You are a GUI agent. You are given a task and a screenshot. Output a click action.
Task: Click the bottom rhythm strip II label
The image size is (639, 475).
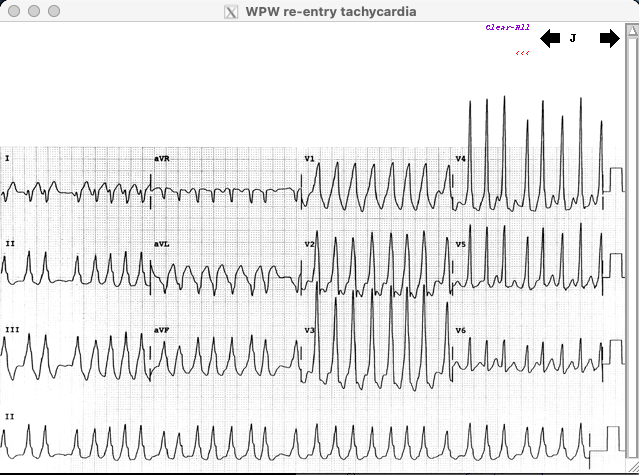[9, 415]
